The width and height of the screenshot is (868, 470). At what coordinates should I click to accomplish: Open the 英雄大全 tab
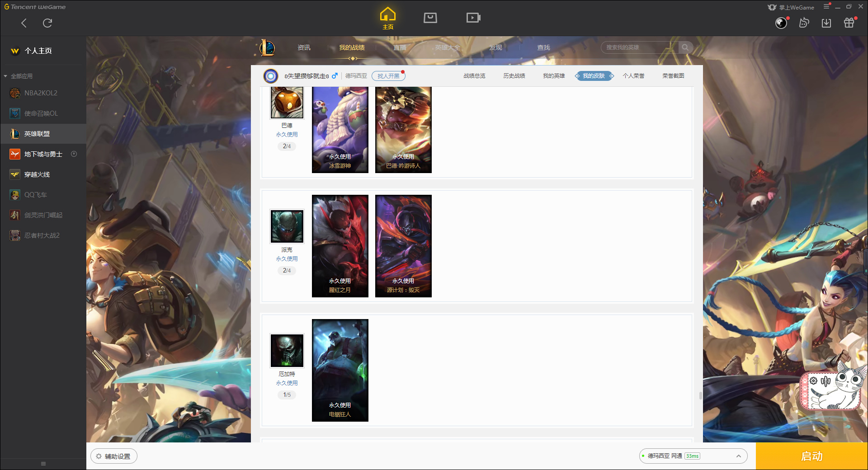pos(448,47)
